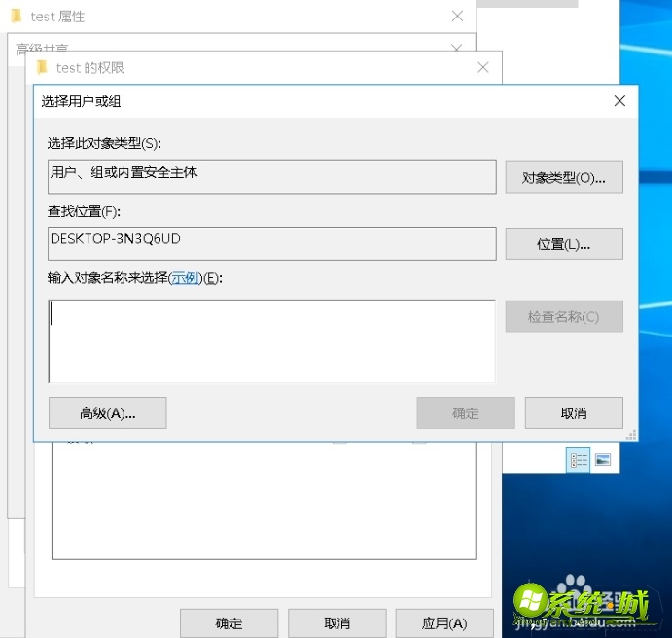Click the folder icon in test 属性 title bar
The image size is (672, 638).
coord(17,16)
